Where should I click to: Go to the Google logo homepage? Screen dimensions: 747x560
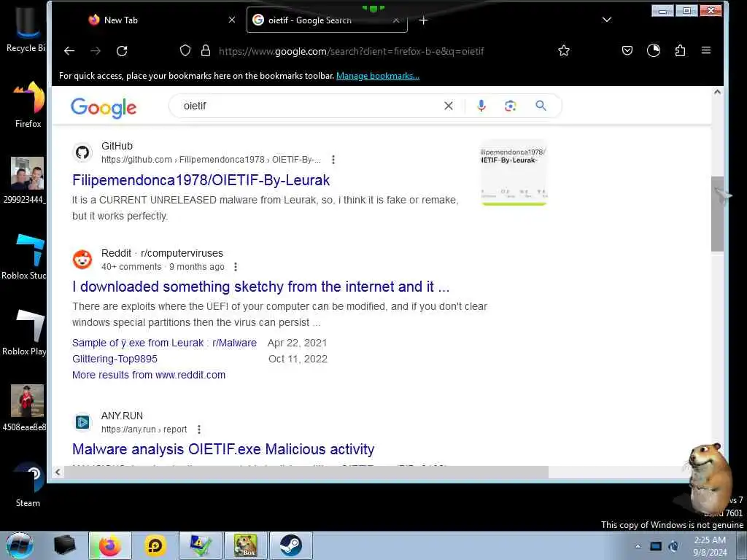(x=104, y=108)
